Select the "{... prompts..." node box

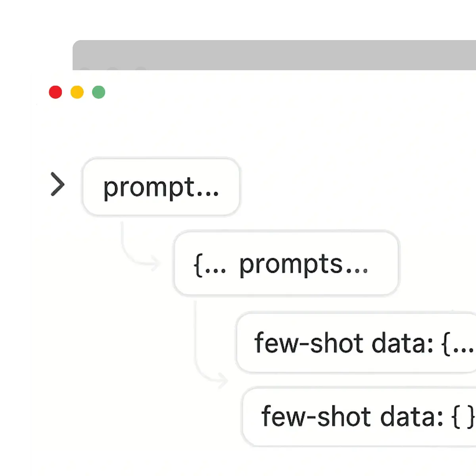[286, 264]
